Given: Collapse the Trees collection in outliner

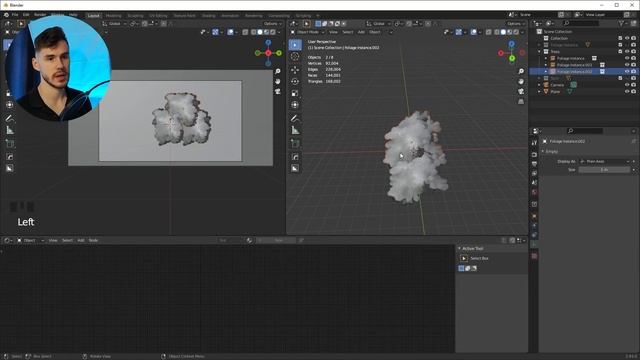Looking at the screenshot, I should coord(539,51).
